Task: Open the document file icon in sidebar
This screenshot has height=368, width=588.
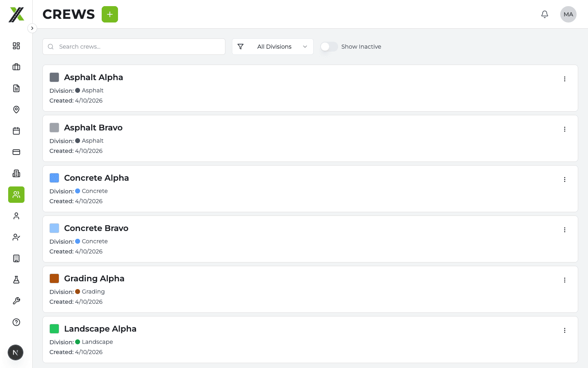Action: pyautogui.click(x=16, y=88)
